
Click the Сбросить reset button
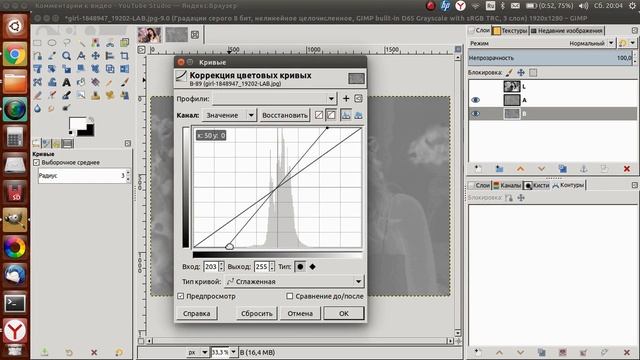pyautogui.click(x=256, y=313)
